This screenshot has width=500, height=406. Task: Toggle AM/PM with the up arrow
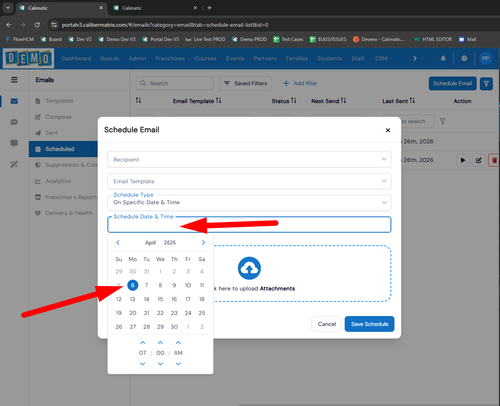178,342
